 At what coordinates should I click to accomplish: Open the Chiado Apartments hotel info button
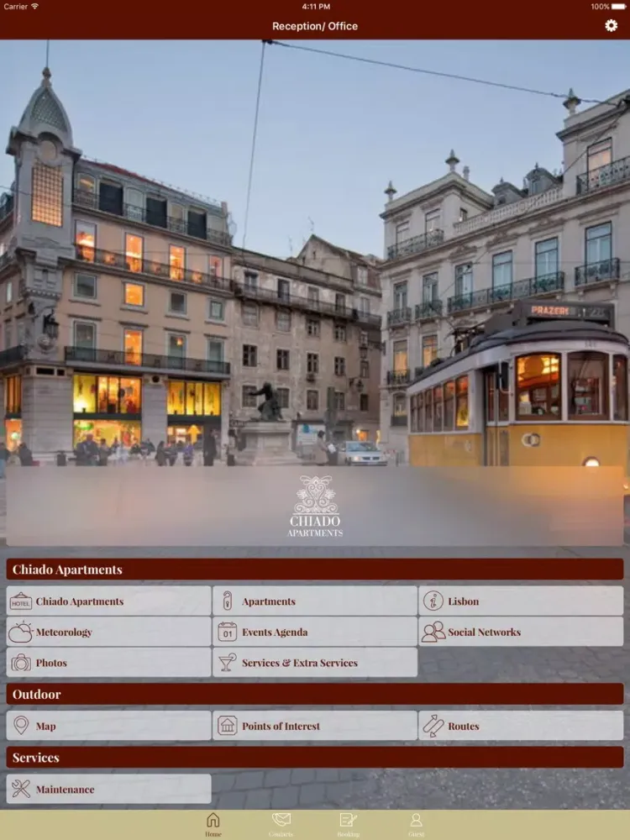[x=108, y=601]
